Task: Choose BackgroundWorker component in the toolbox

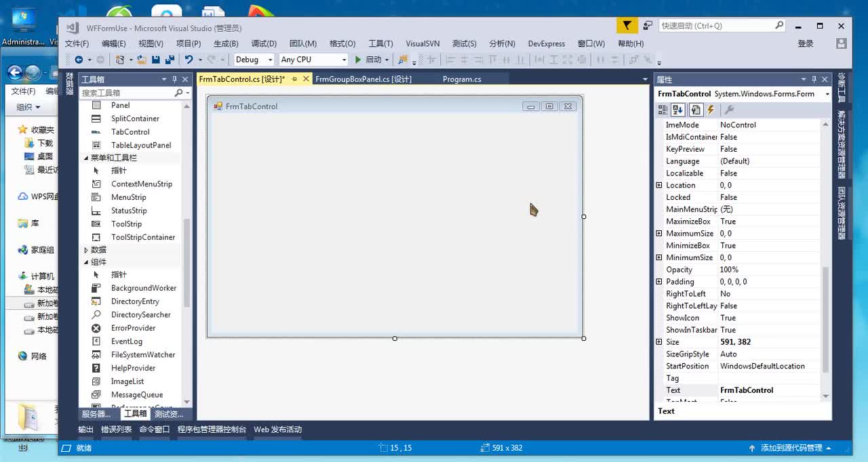Action: click(144, 288)
